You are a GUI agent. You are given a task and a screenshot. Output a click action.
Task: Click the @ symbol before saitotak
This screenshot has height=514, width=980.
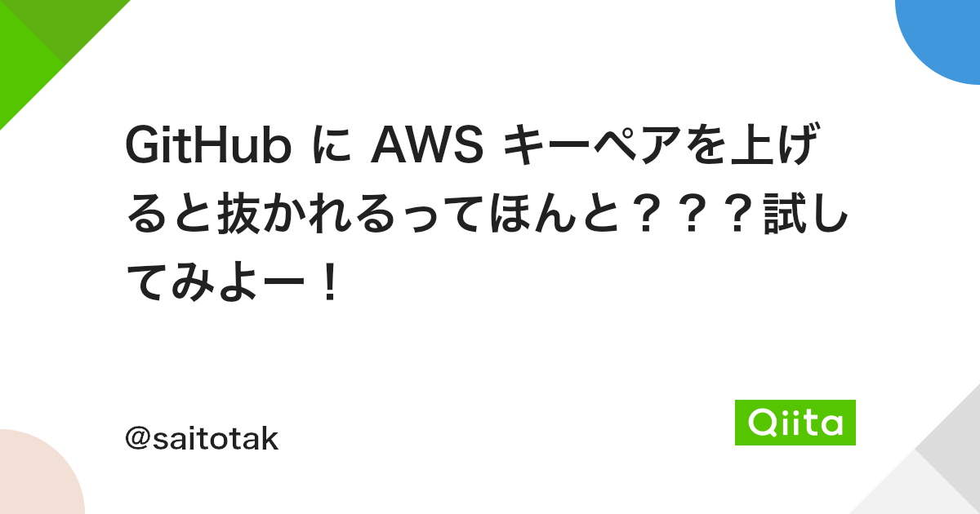pyautogui.click(x=136, y=440)
